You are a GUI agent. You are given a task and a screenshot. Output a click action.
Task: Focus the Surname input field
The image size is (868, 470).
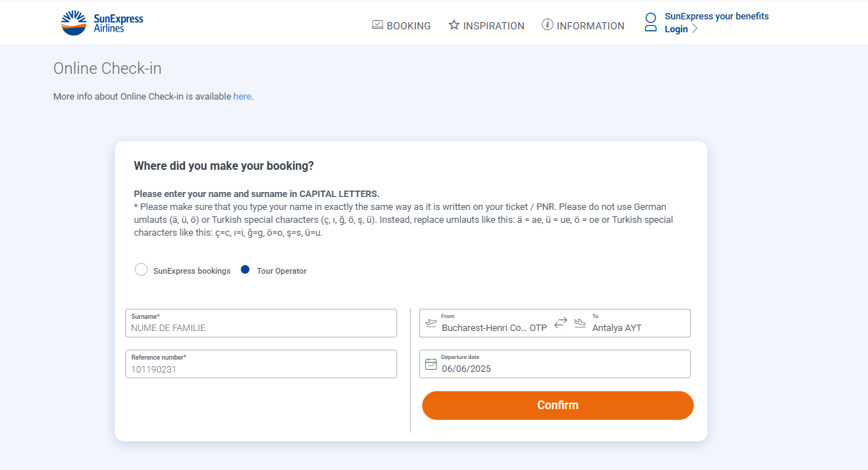pos(261,323)
